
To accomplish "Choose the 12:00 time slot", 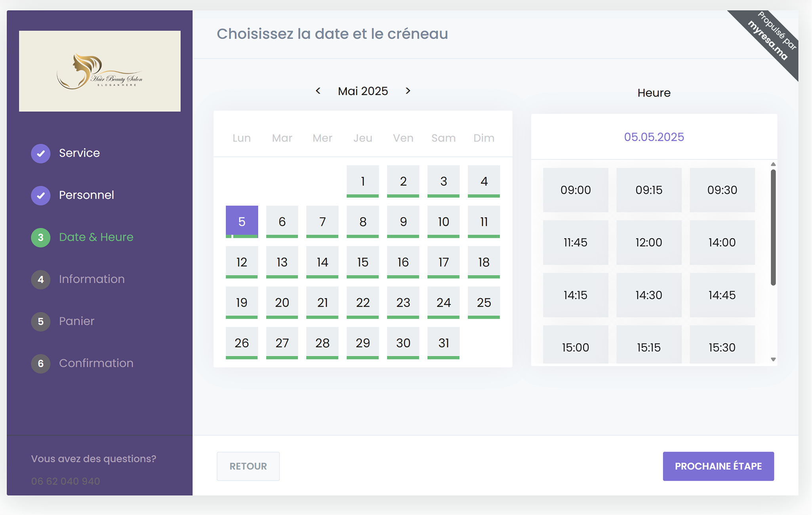I will point(648,242).
